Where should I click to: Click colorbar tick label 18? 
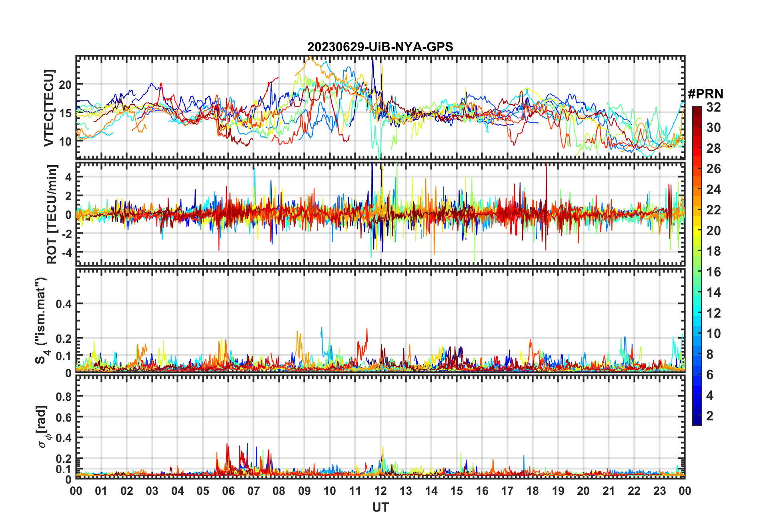[713, 251]
